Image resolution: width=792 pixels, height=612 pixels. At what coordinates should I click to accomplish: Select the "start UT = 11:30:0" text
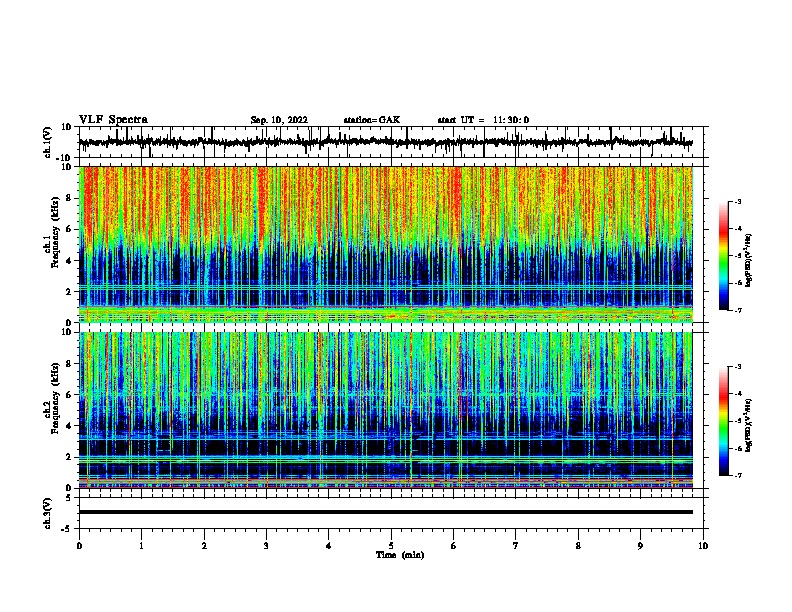(483, 120)
